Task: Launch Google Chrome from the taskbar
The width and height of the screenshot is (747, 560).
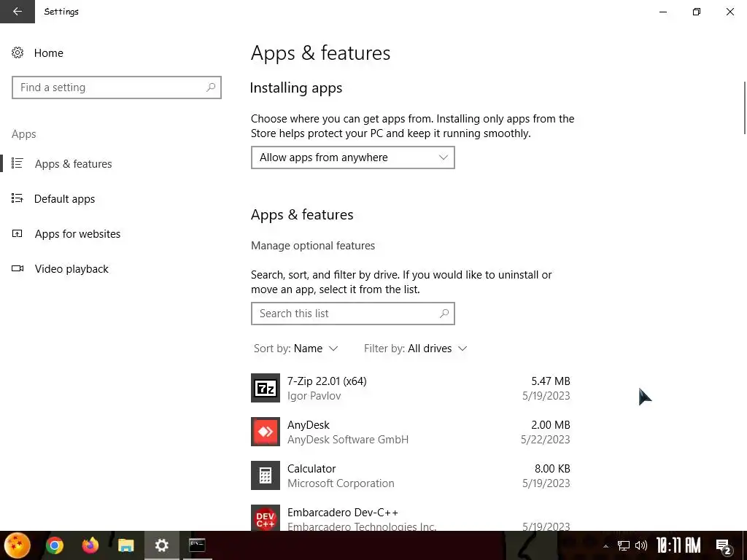Action: (x=54, y=545)
